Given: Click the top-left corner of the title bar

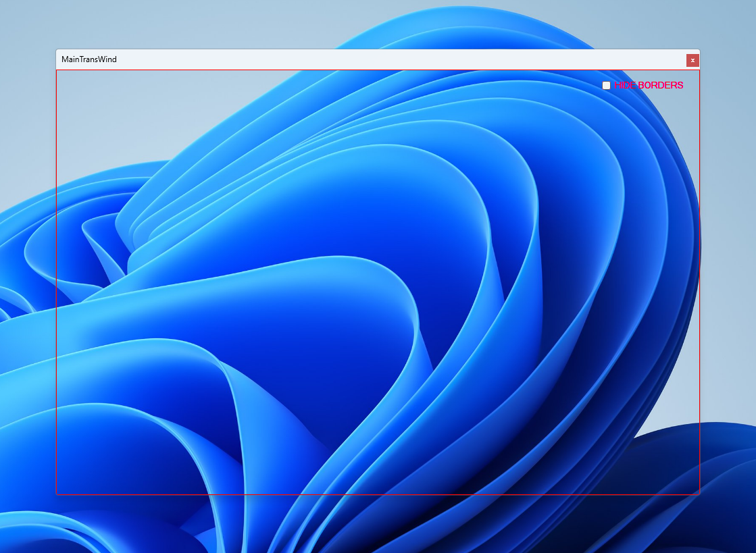Looking at the screenshot, I should click(57, 51).
